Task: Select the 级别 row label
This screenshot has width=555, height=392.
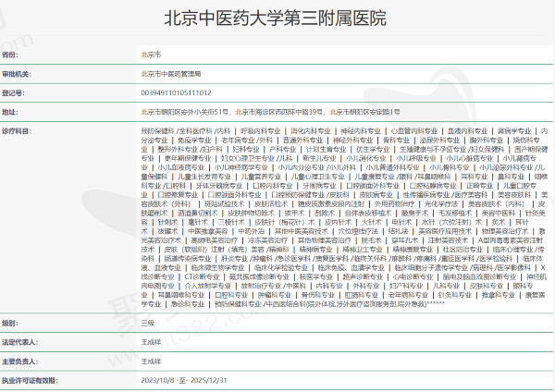Action: coord(9,324)
